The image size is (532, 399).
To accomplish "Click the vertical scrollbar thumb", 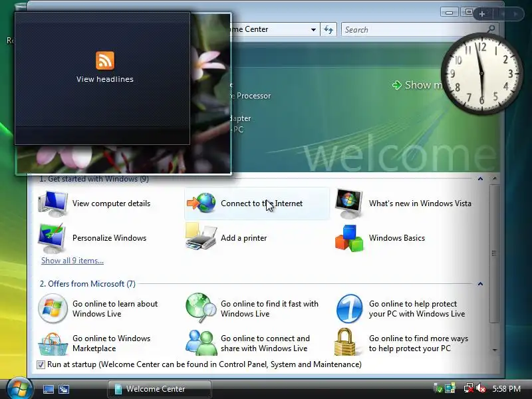I will 495,253.
